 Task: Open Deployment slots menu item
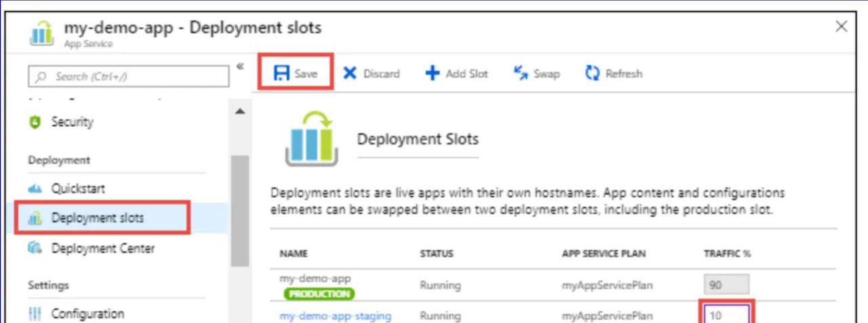(97, 218)
